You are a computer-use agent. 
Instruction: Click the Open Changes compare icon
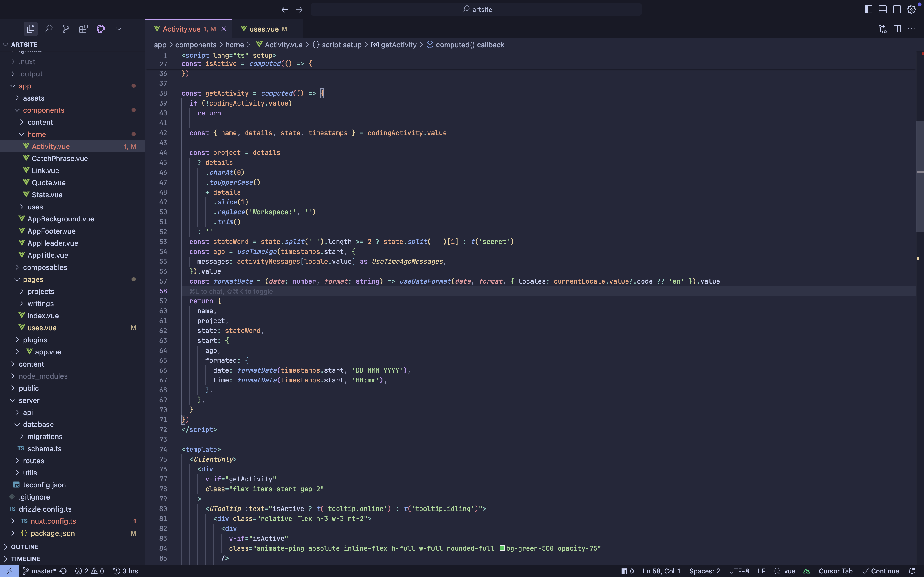point(882,29)
